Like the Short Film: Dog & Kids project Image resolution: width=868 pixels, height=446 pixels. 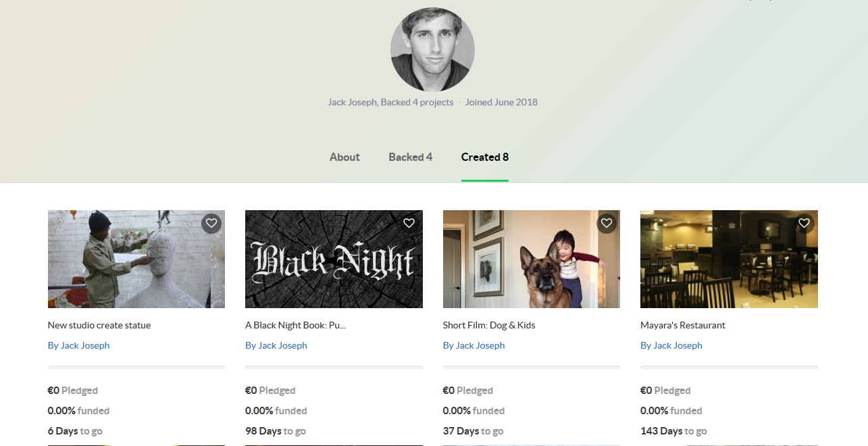(x=607, y=223)
